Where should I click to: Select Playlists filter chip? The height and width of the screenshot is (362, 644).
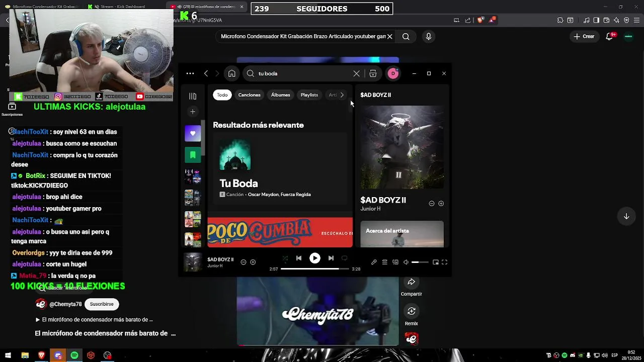coord(309,95)
